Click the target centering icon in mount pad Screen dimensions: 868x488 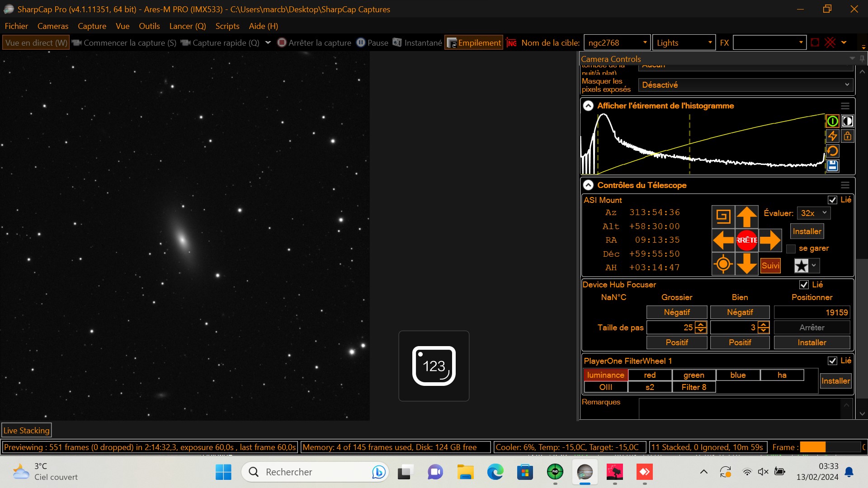[723, 264]
